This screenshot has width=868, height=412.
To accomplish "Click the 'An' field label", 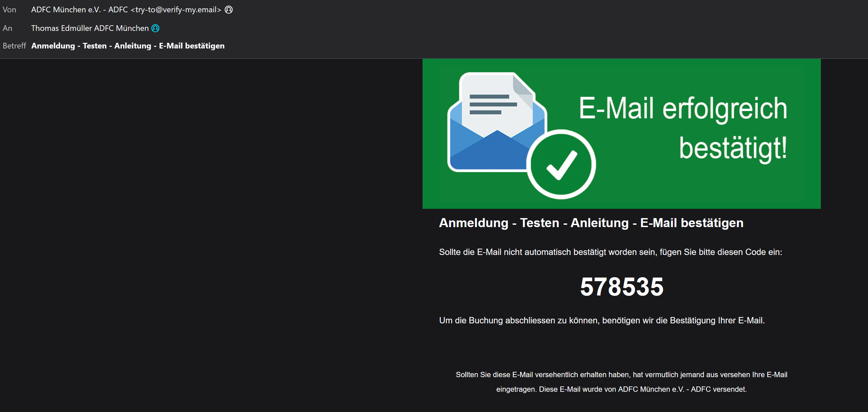I will 7,28.
